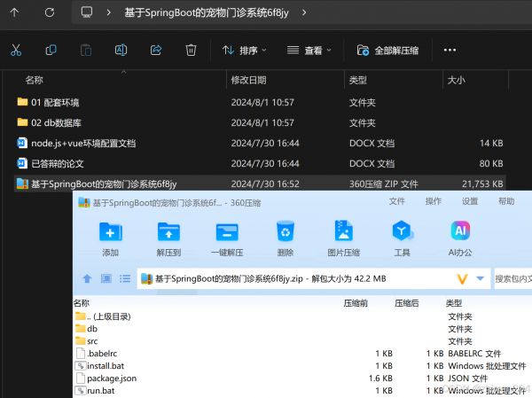Screen dimensions: 532x398
Task: Select the folder 02 db数据库
Action: pyautogui.click(x=49, y=122)
